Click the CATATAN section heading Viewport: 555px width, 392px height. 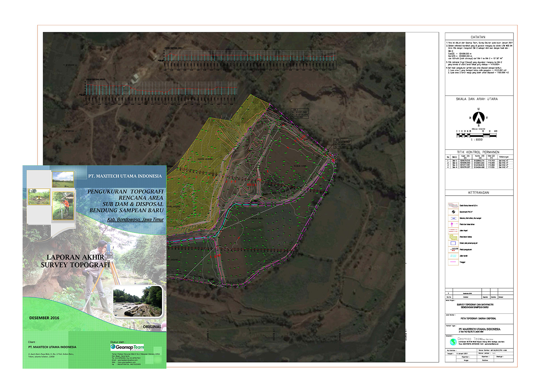(x=478, y=37)
